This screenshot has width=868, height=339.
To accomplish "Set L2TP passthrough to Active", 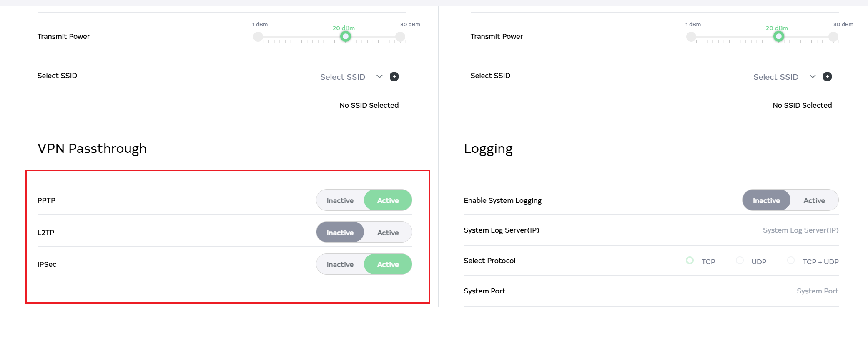I will 388,233.
